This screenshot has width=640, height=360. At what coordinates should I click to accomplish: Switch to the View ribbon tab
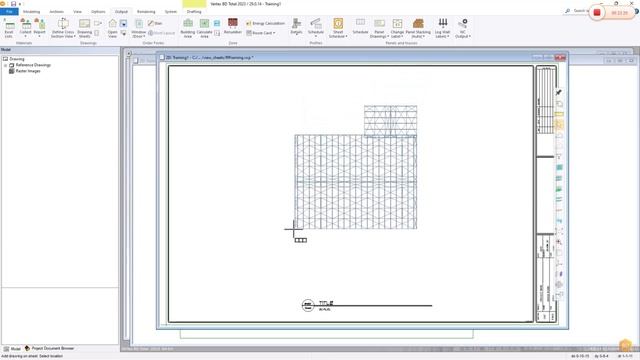[x=77, y=11]
